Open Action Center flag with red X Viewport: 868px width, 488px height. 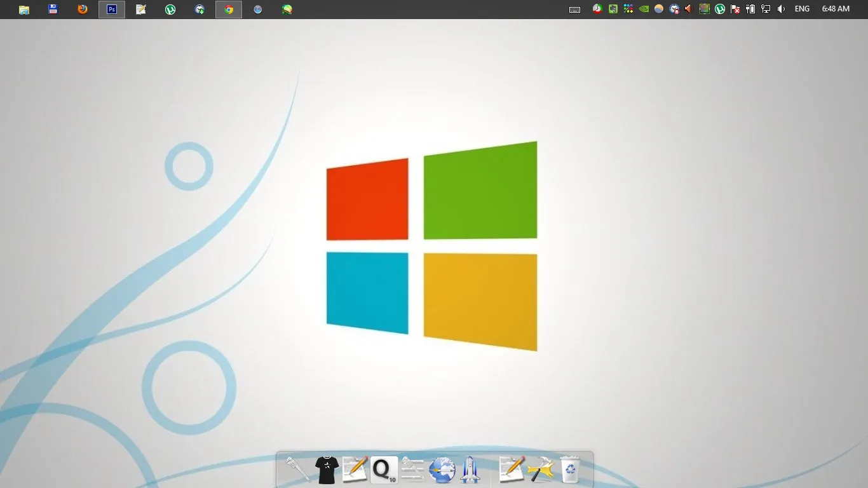[735, 9]
